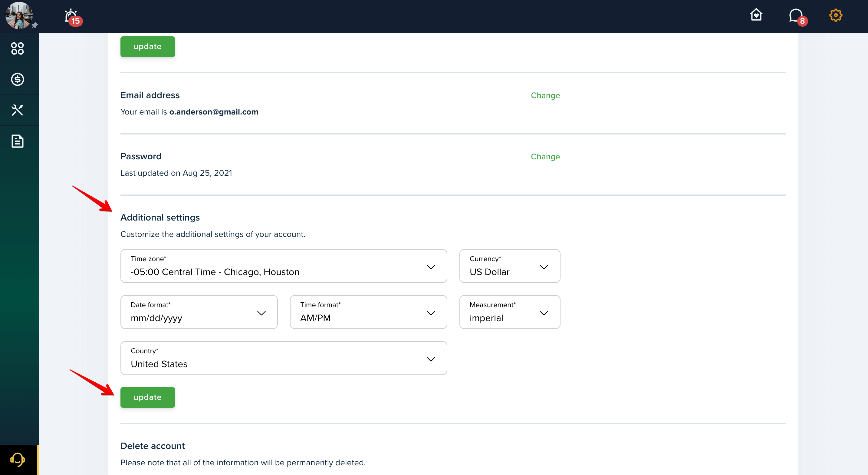Select the o.anderson@gmail.com email text
Image resolution: width=868 pixels, height=475 pixels.
214,112
